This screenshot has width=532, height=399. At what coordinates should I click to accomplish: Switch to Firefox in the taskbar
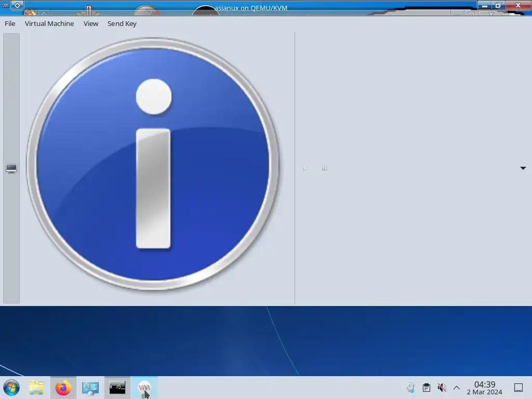pos(63,388)
